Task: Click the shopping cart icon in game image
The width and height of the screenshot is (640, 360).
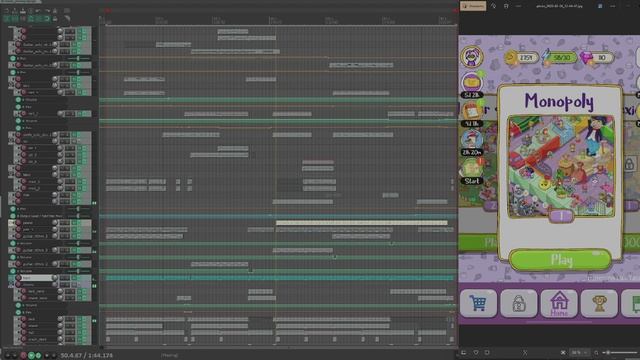Action: tap(478, 303)
